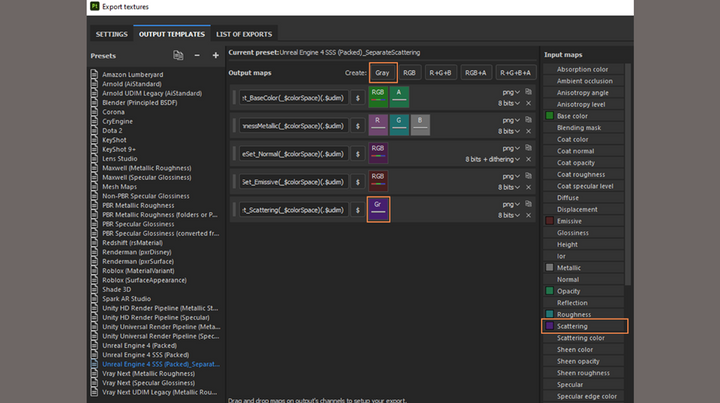Image resolution: width=720 pixels, height=403 pixels.
Task: Duplicate the Normal output map
Action: pyautogui.click(x=529, y=148)
